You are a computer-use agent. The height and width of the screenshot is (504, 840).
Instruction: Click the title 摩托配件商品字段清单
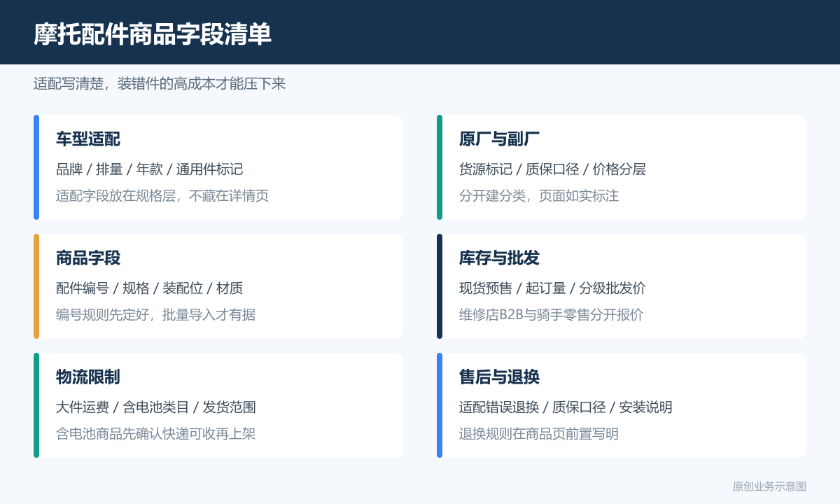click(153, 34)
